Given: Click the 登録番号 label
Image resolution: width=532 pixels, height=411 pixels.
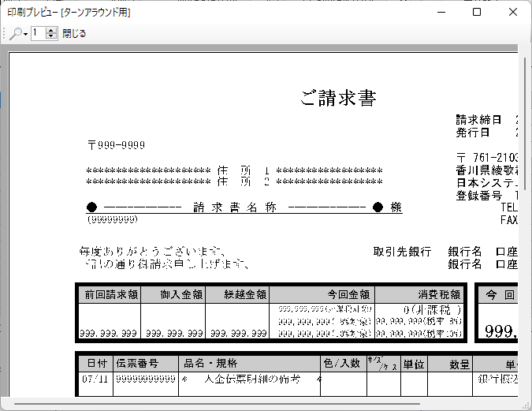Looking at the screenshot, I should click(478, 196).
